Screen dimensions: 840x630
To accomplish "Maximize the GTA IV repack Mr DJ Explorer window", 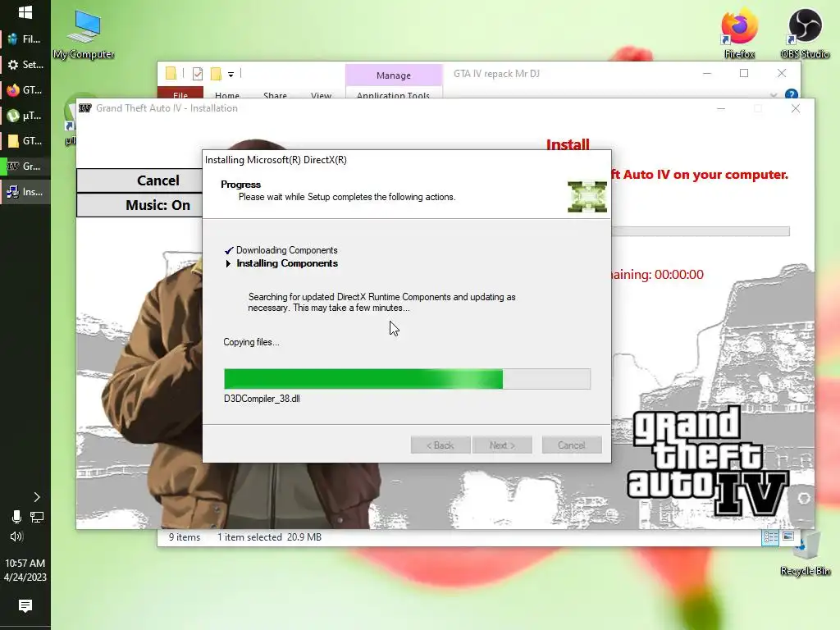I will [744, 73].
